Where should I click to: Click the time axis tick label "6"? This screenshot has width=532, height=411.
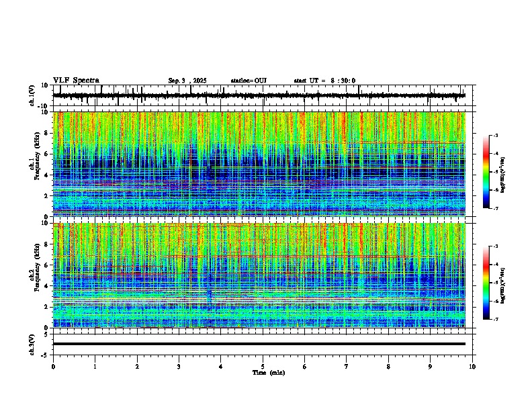[305, 367]
